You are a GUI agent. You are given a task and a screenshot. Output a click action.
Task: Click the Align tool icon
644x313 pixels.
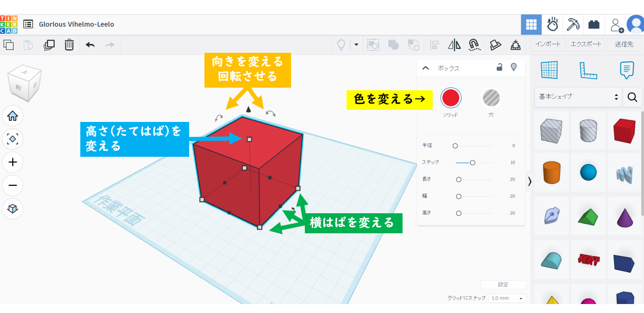click(435, 45)
